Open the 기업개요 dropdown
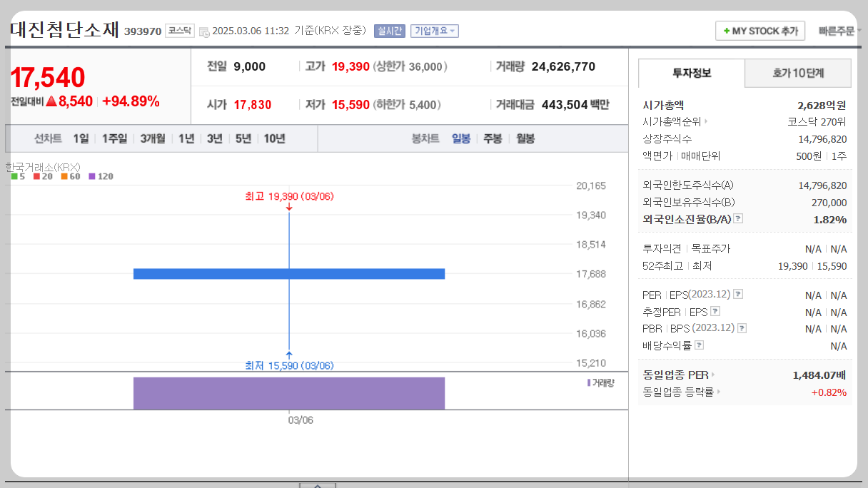The width and height of the screenshot is (868, 488). point(434,31)
